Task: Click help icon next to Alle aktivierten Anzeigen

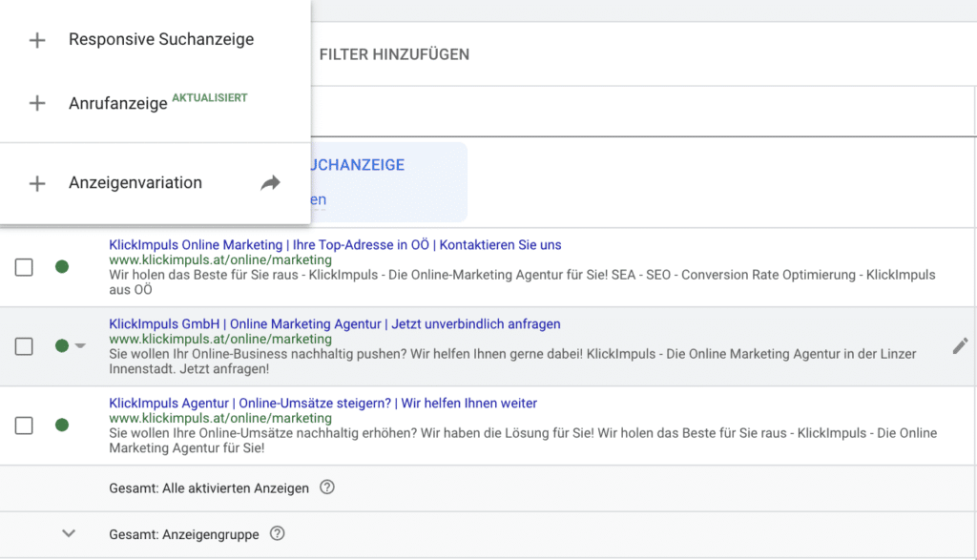Action: click(x=327, y=487)
